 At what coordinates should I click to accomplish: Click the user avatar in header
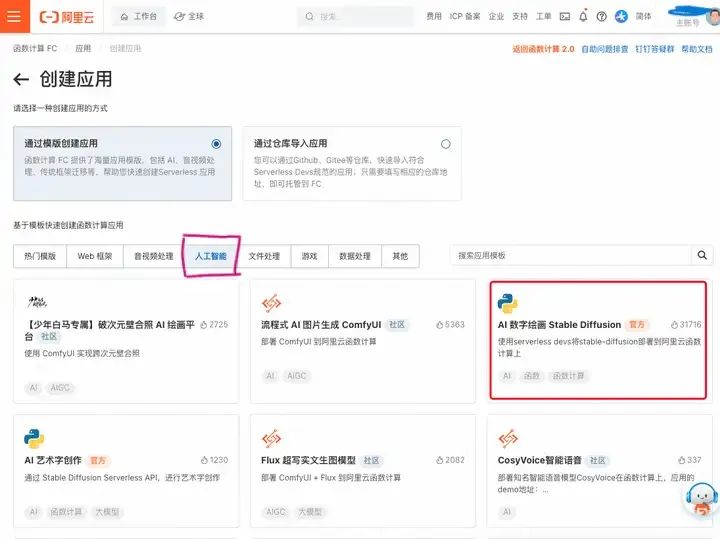(x=713, y=17)
